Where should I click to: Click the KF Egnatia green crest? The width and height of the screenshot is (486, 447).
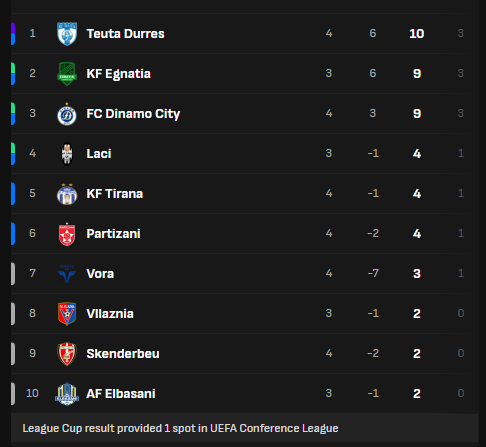pos(67,74)
